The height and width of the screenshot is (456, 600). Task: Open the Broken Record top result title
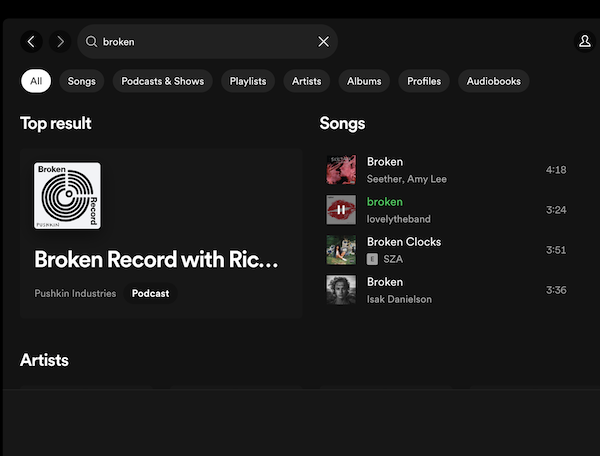156,260
